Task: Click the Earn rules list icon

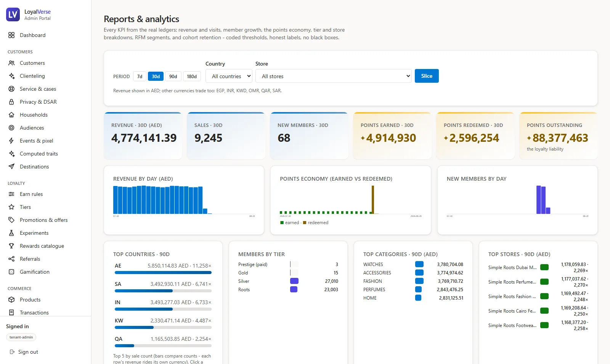Action: tap(11, 194)
